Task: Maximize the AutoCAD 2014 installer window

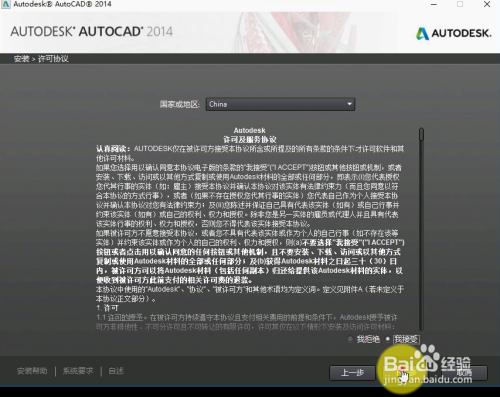Action: [x=460, y=5]
